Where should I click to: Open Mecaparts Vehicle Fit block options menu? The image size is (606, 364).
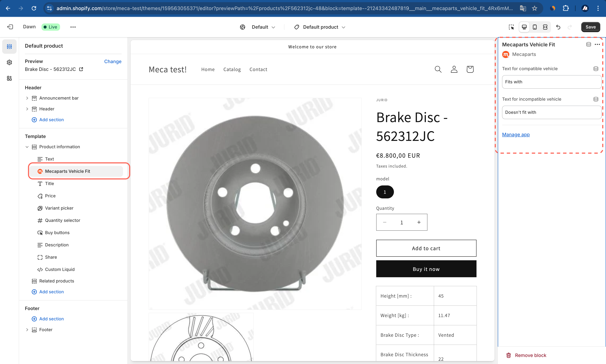click(x=597, y=44)
